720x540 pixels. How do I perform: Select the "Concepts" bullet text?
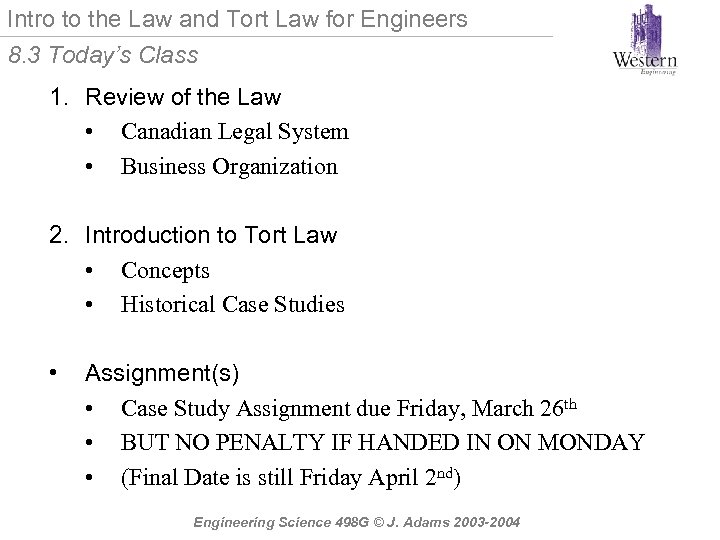click(165, 270)
